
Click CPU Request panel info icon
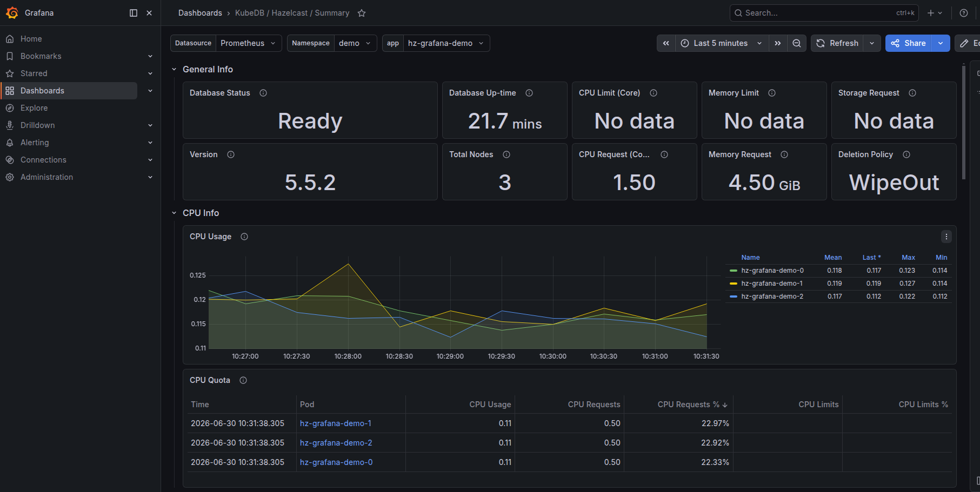coord(664,154)
